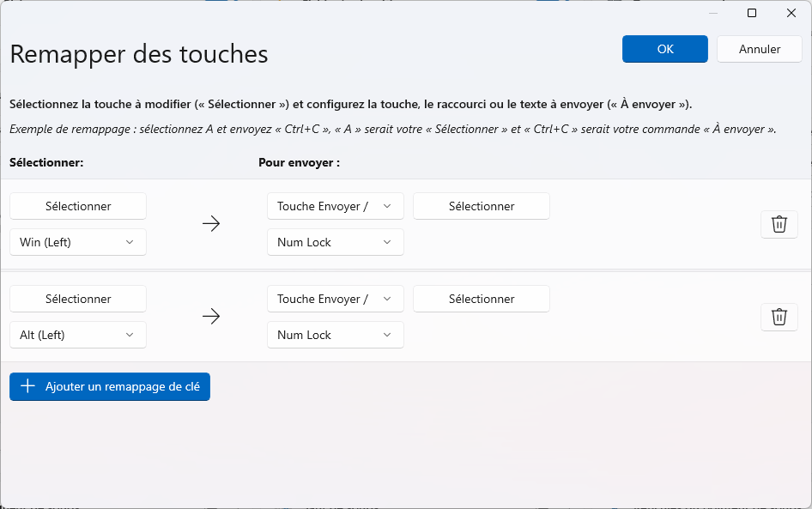
Task: Close the Remapper des touches window
Action: [x=791, y=13]
